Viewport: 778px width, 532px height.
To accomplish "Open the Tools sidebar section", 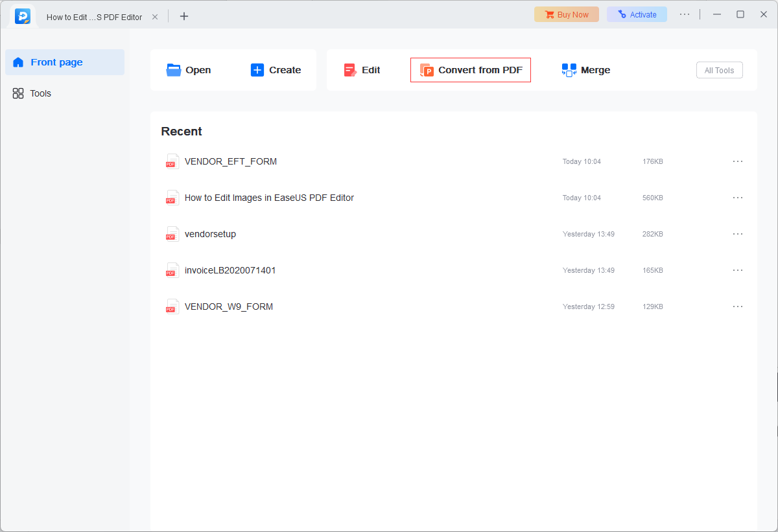I will tap(65, 93).
